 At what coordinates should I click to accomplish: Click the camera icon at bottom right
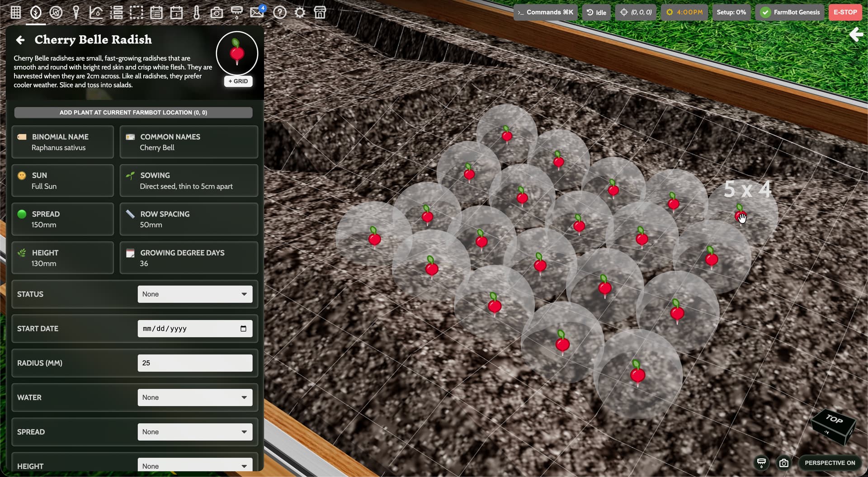(x=784, y=463)
